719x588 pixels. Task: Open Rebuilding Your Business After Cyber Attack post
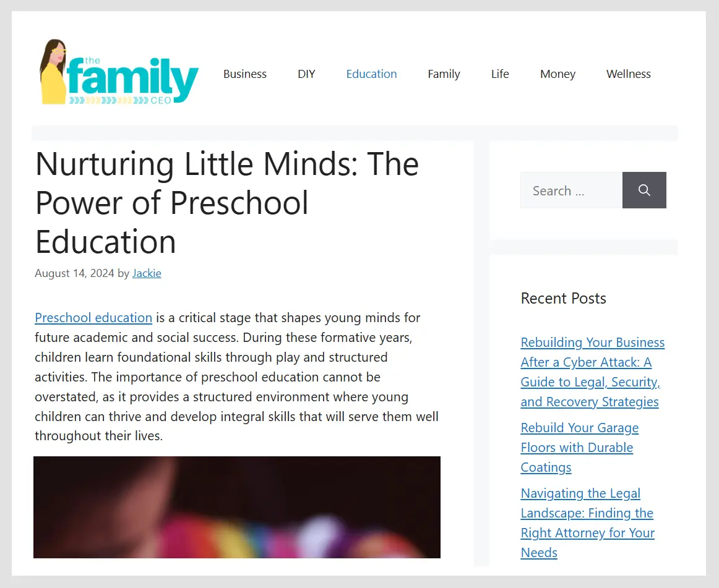click(592, 372)
